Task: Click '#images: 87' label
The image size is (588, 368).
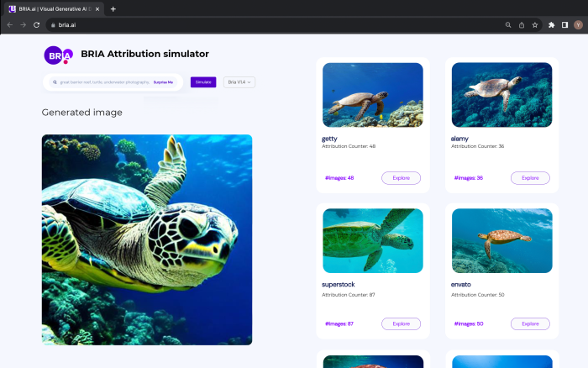Action: (339, 323)
